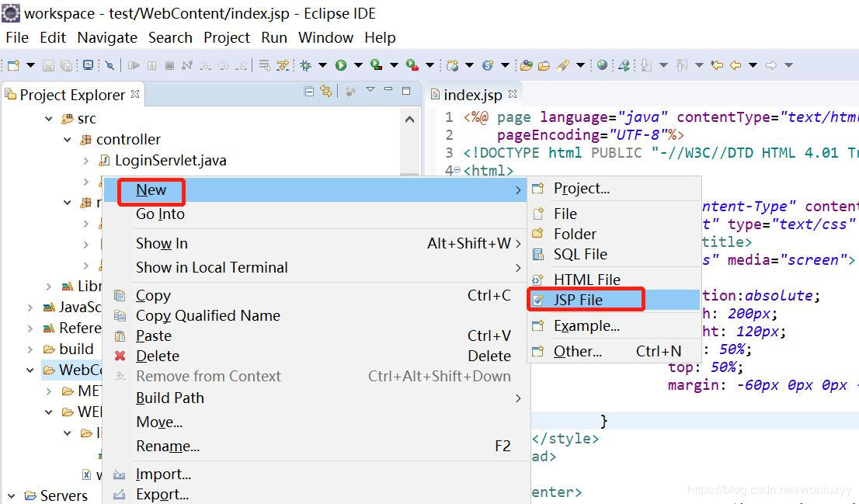
Task: Expand the build folder node
Action: pos(30,349)
